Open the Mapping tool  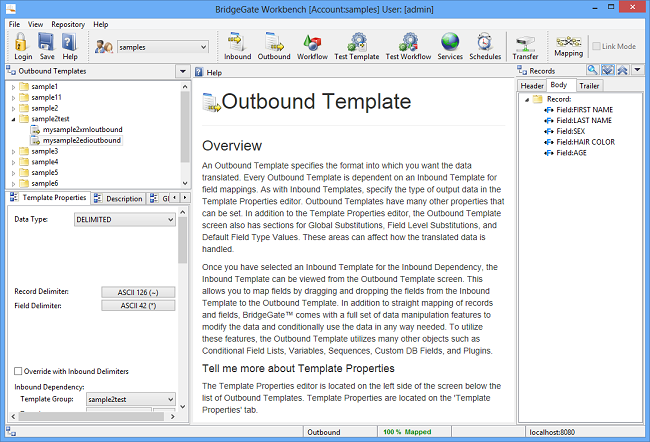(568, 46)
